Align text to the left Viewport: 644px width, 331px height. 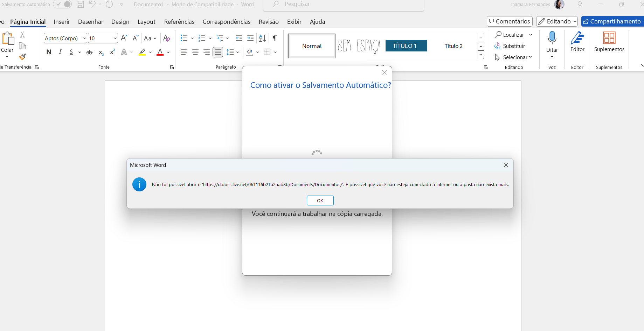[x=184, y=52]
